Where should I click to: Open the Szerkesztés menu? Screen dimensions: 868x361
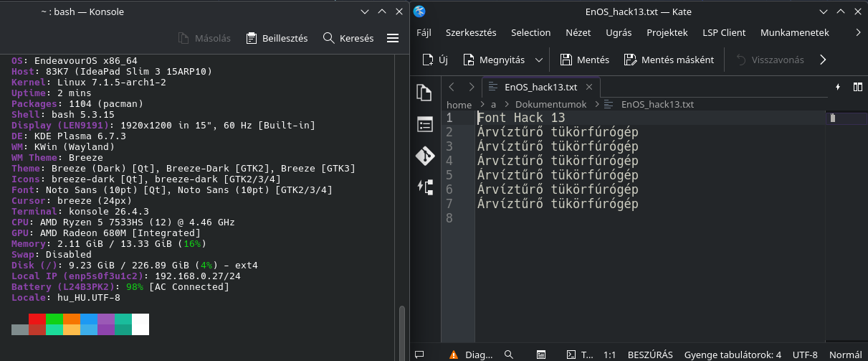[x=471, y=32]
